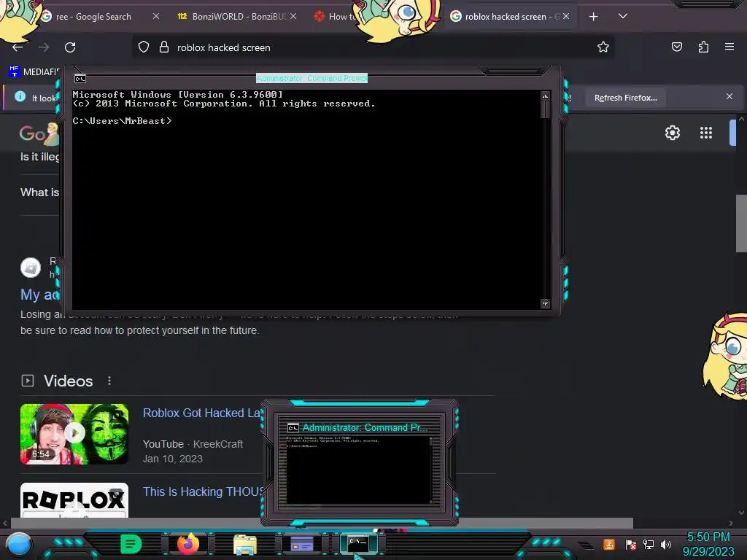Screen dimensions: 747x560
Task: Click Command Prompt scrollbar down arrow
Action: coord(546,304)
